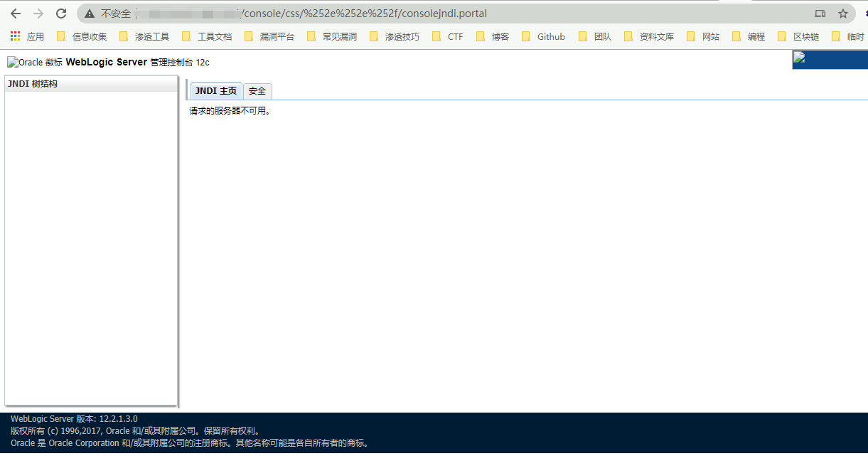Screen dimensions: 868x456
Task: Reload the page with refresh icon
Action: (61, 14)
